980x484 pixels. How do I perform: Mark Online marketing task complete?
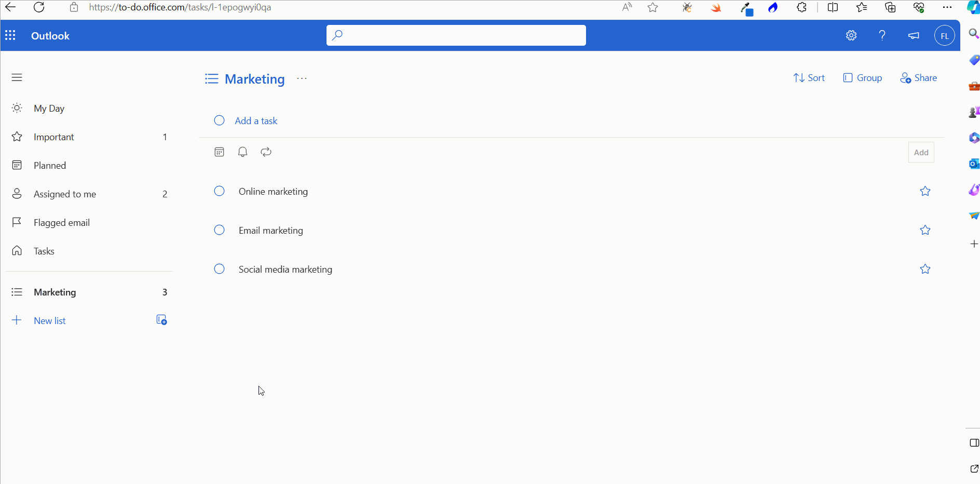[x=219, y=191]
